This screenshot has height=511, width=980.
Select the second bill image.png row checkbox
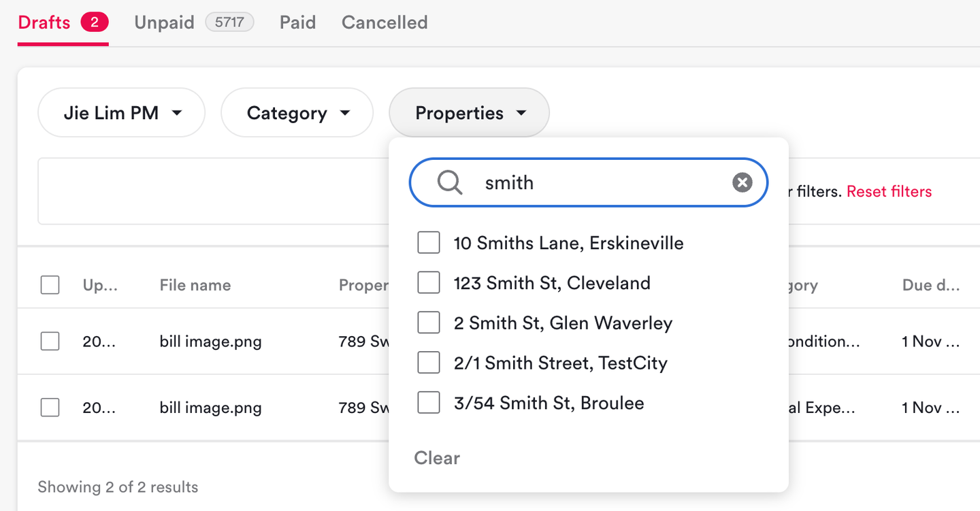click(x=50, y=408)
